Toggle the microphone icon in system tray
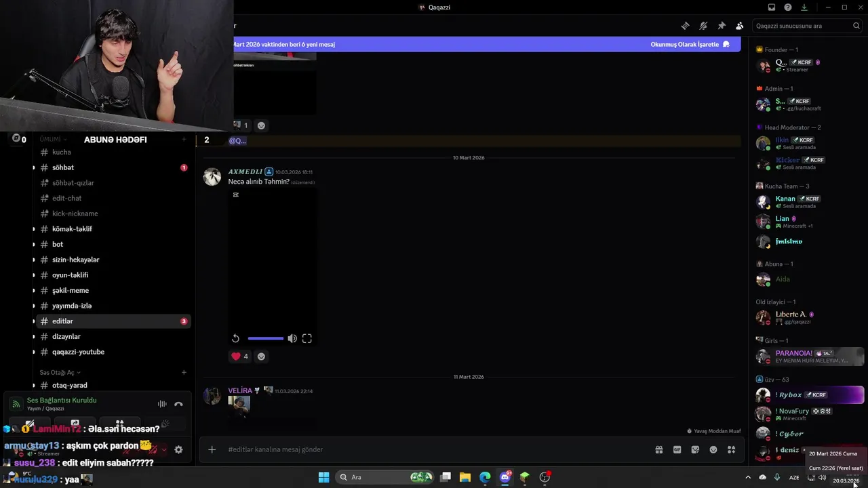The height and width of the screenshot is (488, 868). pos(777,477)
